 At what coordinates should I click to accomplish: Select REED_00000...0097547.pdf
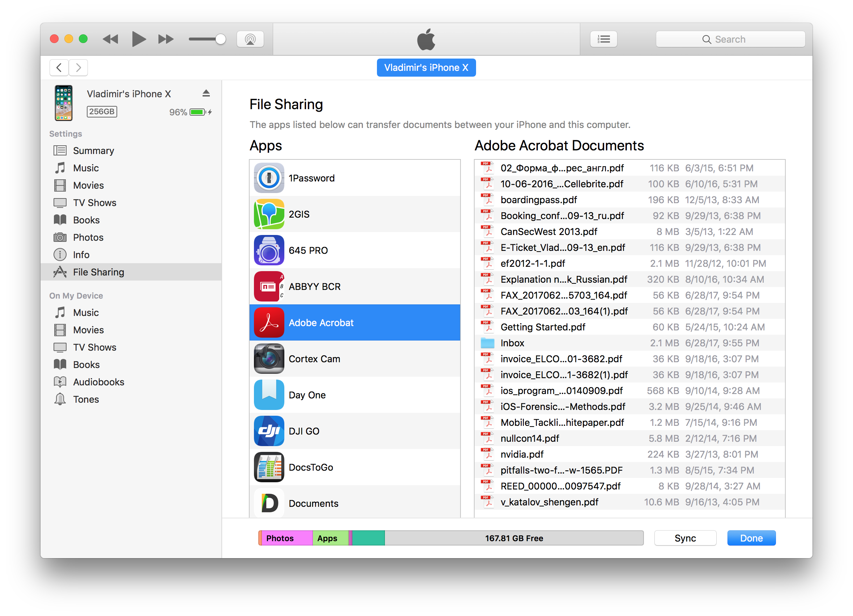[629, 486]
